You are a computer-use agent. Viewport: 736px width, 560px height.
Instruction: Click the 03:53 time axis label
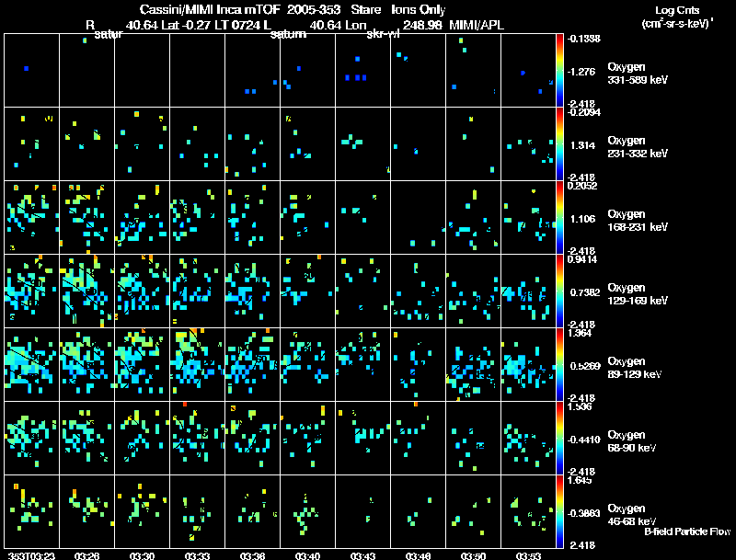(x=528, y=556)
